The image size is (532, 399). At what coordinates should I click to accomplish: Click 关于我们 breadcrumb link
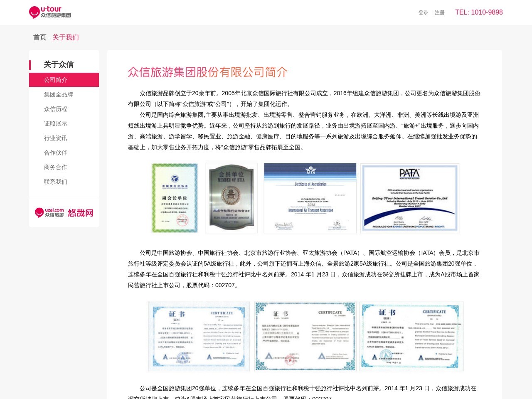[x=66, y=37]
